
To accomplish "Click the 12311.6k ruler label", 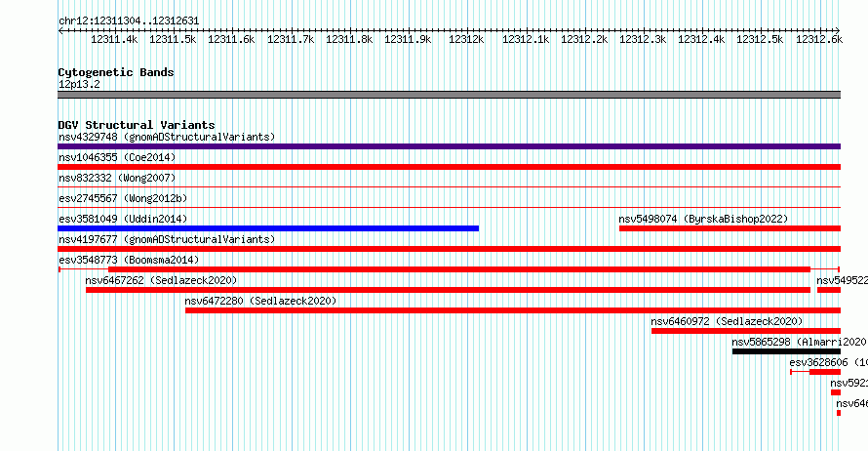I will point(231,39).
